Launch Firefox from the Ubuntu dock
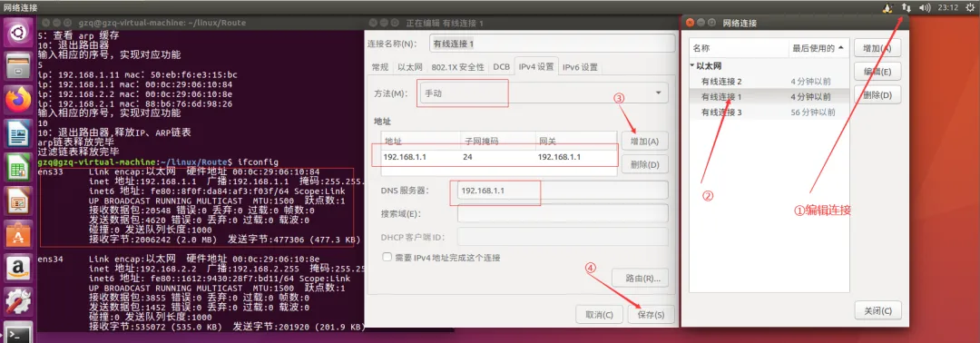Viewport: 980px width, 343px height. 17,99
